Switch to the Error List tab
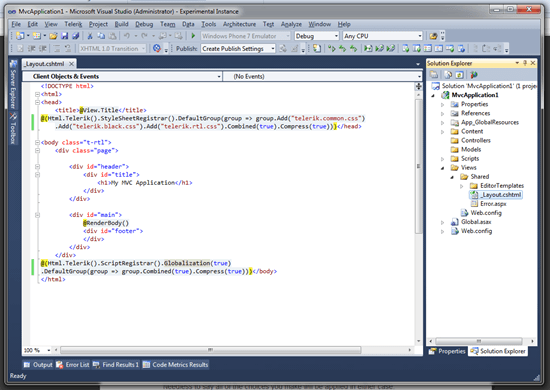Screen dimensions: 550x390 (x=73, y=365)
